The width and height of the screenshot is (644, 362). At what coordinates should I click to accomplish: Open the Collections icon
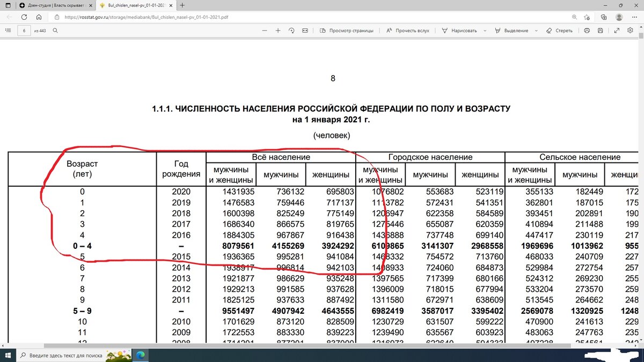coord(604,17)
